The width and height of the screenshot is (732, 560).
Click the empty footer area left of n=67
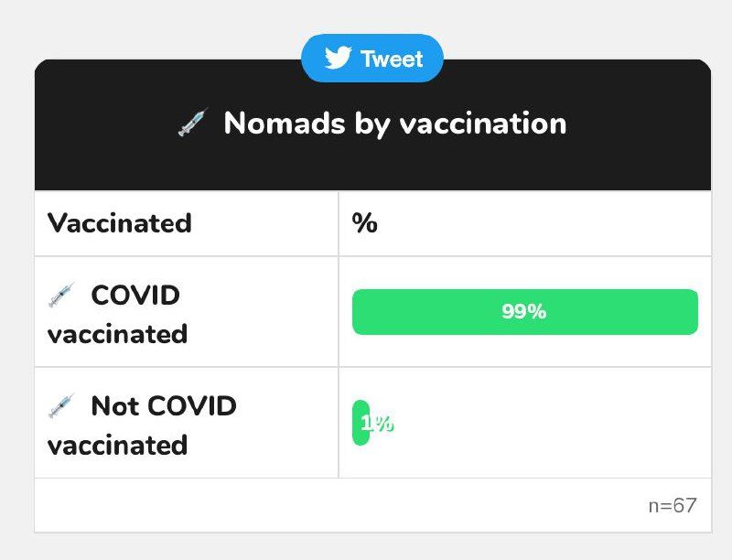pos(320,505)
